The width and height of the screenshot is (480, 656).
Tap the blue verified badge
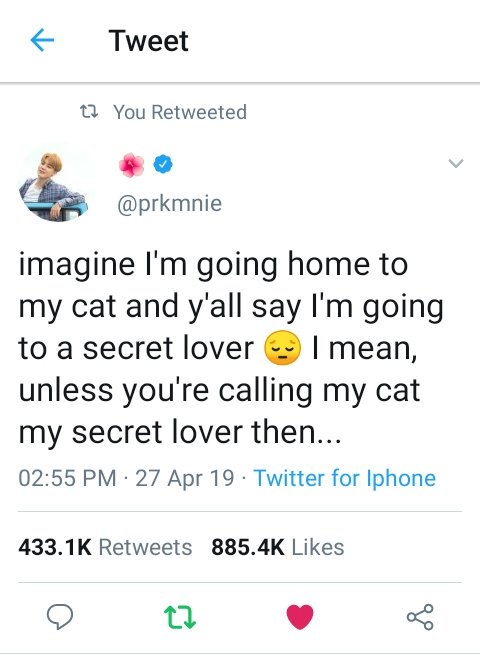point(163,164)
